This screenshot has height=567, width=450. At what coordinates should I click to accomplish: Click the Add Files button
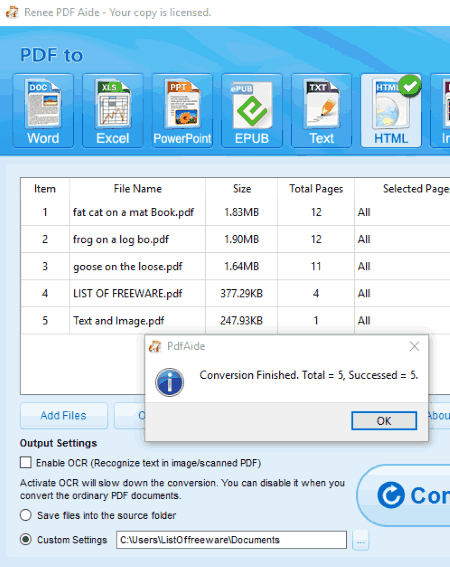pyautogui.click(x=64, y=415)
